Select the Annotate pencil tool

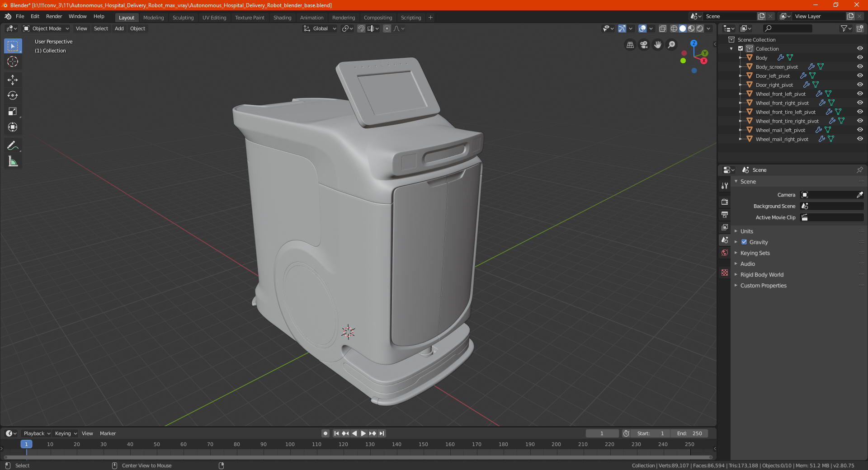[x=13, y=146]
